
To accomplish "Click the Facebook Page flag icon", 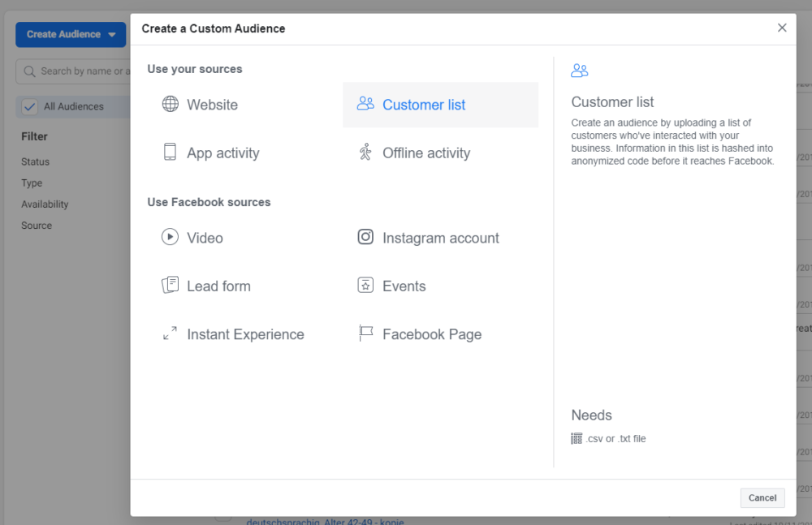I will (x=365, y=333).
